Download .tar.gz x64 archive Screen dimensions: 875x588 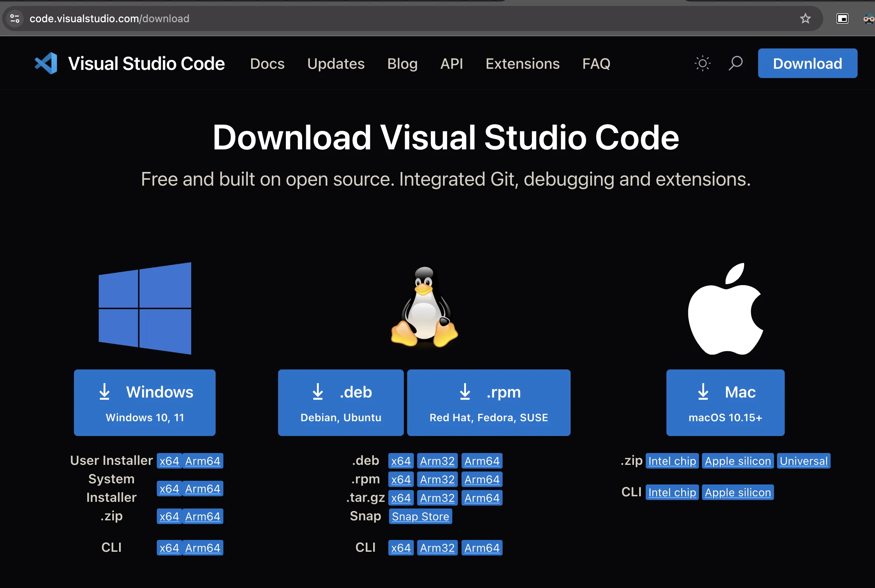(401, 498)
